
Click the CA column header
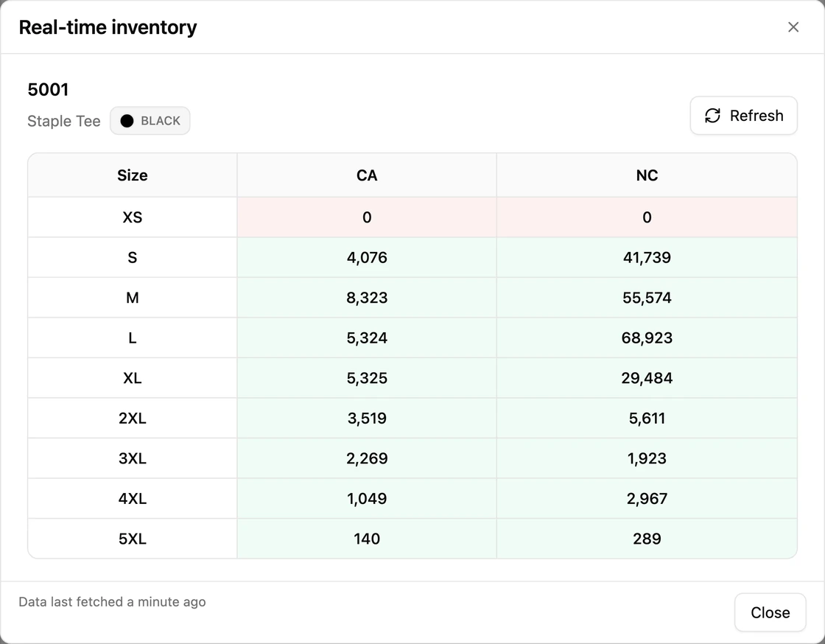[367, 175]
